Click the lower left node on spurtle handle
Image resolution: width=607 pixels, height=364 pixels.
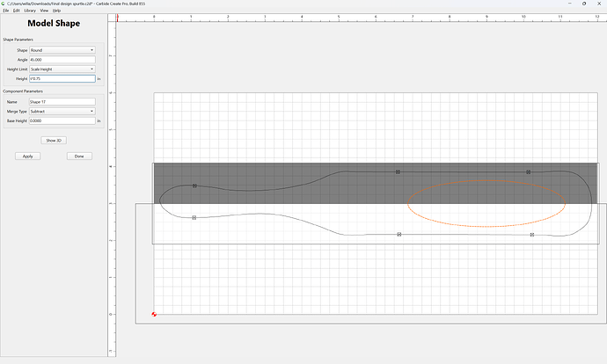click(194, 218)
